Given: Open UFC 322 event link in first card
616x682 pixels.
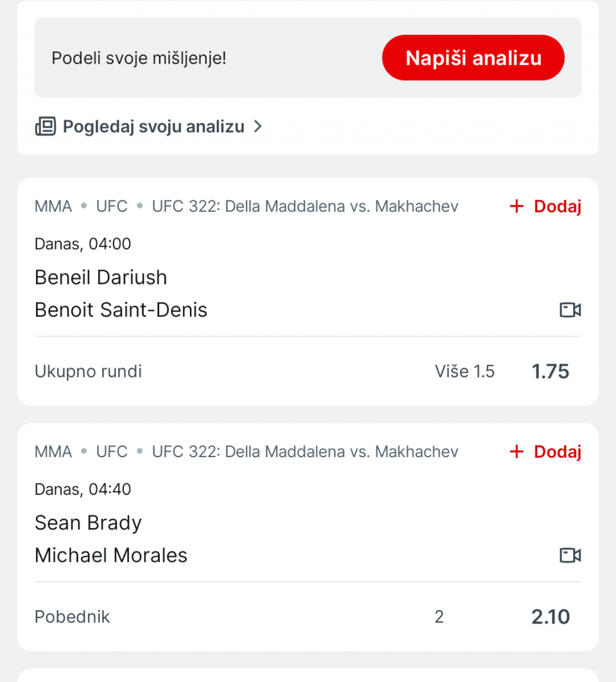Looking at the screenshot, I should [305, 207].
